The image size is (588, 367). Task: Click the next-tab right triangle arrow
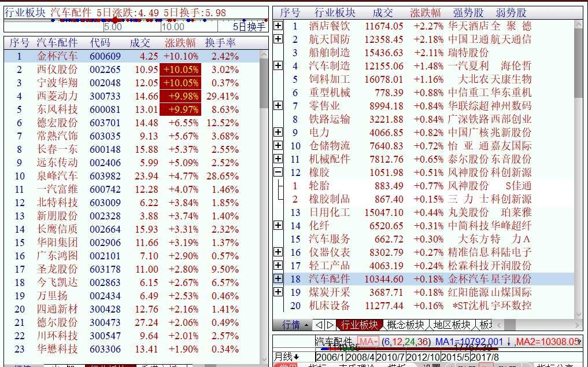(x=330, y=325)
